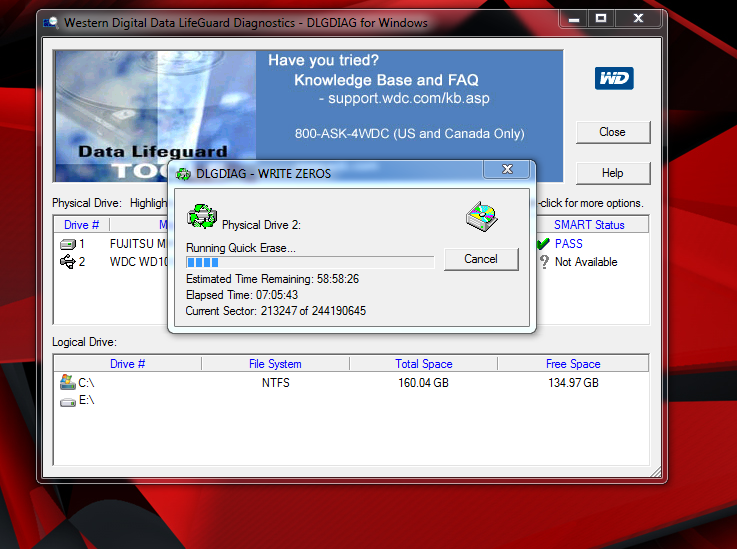Select the C:\ logical drive label
The image size is (737, 549).
[86, 383]
